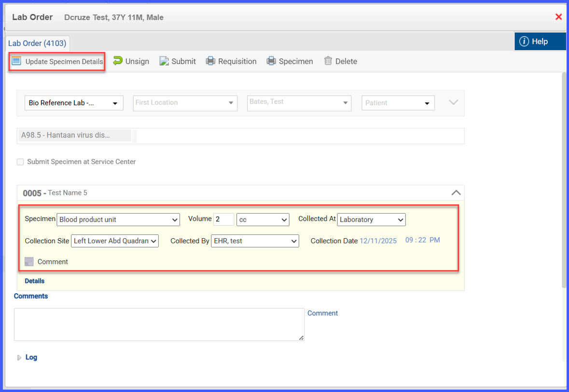The height and width of the screenshot is (392, 569).
Task: Click inside the Comments text area
Action: pyautogui.click(x=159, y=324)
